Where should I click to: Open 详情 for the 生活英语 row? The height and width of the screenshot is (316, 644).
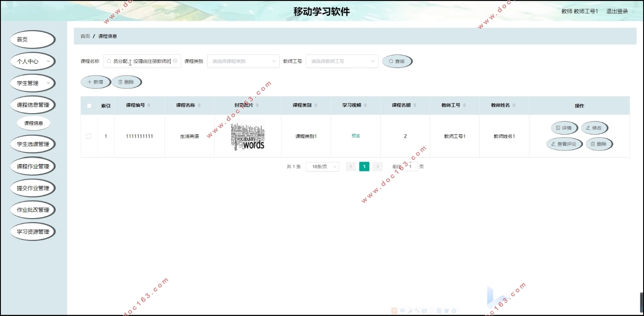click(x=564, y=128)
